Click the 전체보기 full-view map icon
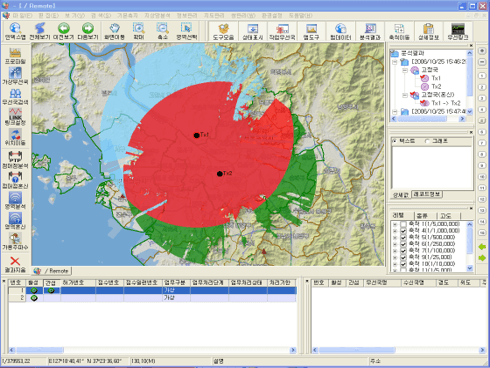The width and height of the screenshot is (490, 368). click(40, 31)
